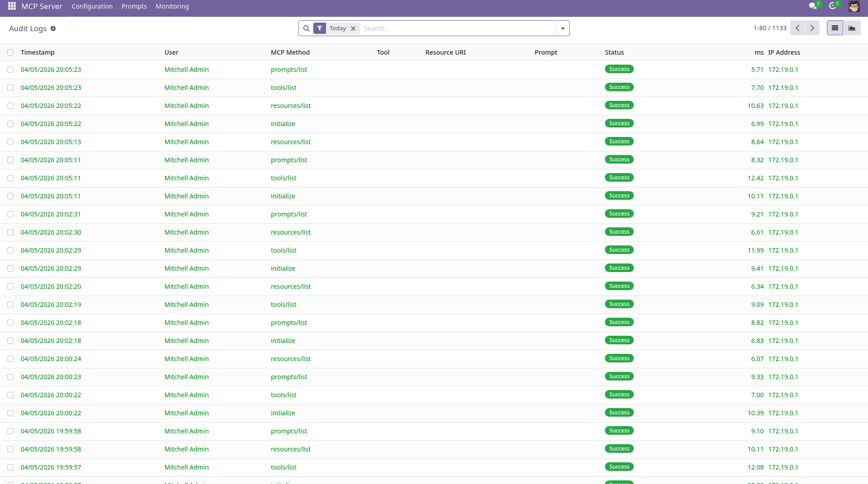Open the activities clock icon
This screenshot has width=868, height=484.
pos(833,6)
